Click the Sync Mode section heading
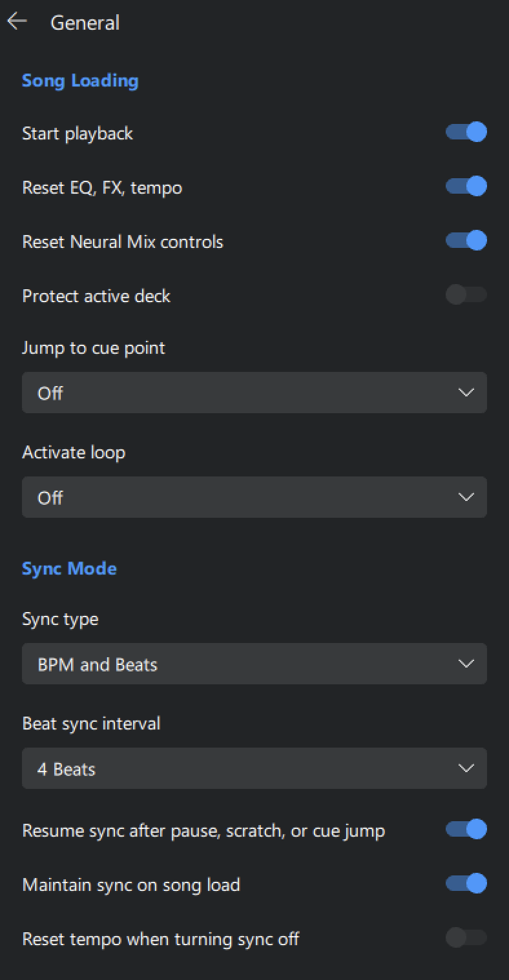This screenshot has width=509, height=980. click(69, 568)
